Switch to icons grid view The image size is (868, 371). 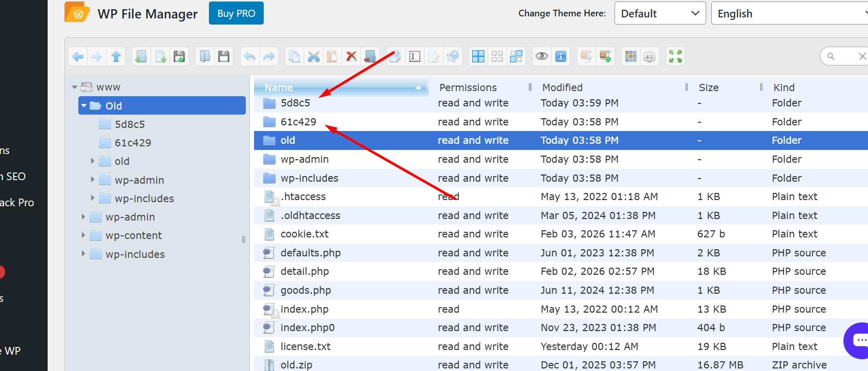631,57
